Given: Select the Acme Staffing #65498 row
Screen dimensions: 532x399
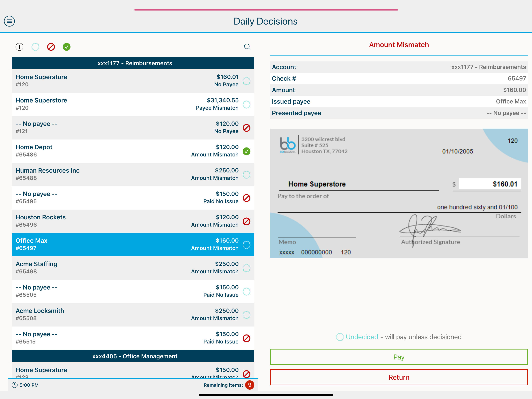Looking at the screenshot, I should [x=133, y=268].
